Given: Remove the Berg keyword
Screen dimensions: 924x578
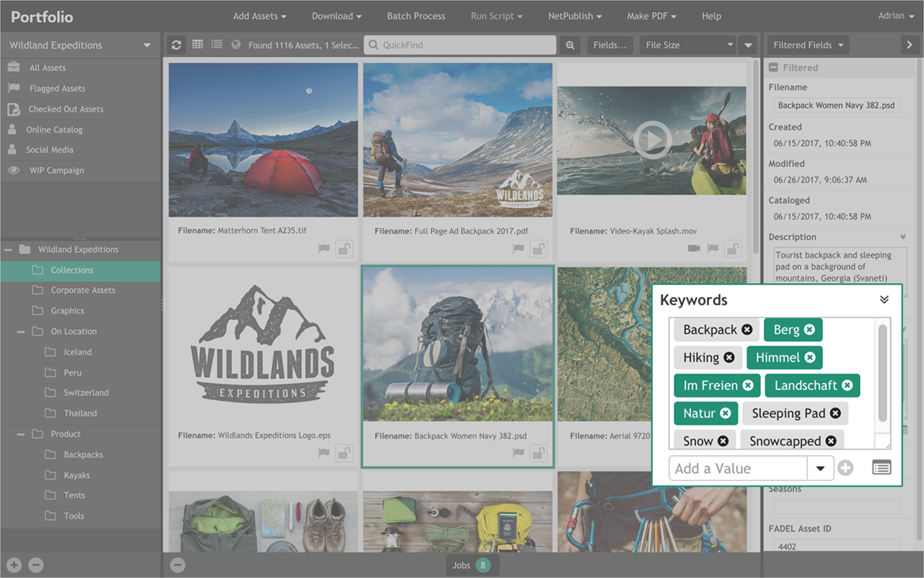Looking at the screenshot, I should click(x=809, y=330).
